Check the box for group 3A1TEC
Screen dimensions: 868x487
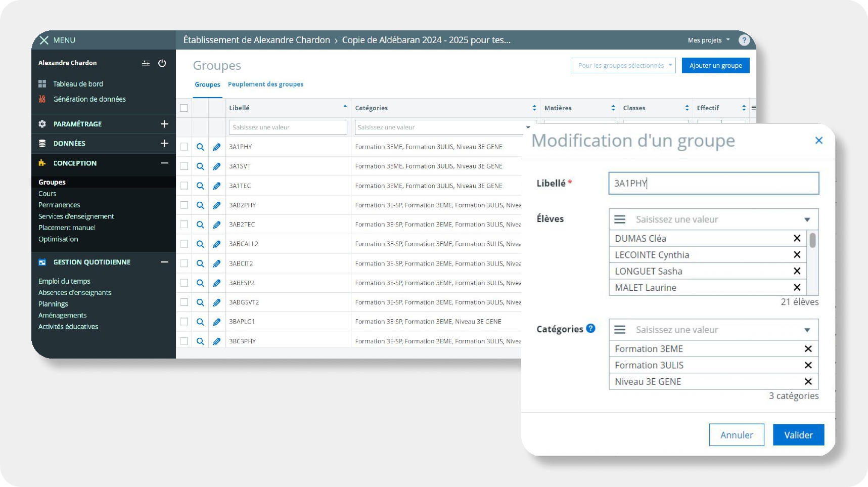click(x=184, y=186)
